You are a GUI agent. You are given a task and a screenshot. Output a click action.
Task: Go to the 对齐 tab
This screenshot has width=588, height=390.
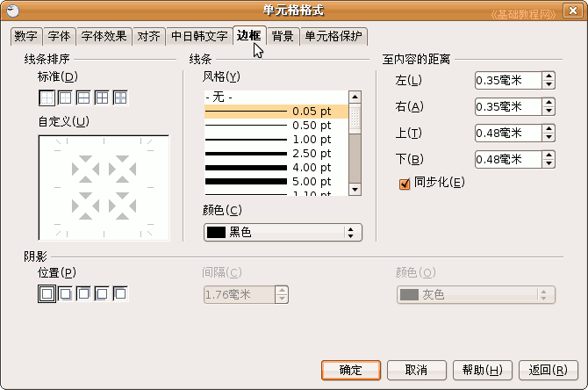click(149, 36)
